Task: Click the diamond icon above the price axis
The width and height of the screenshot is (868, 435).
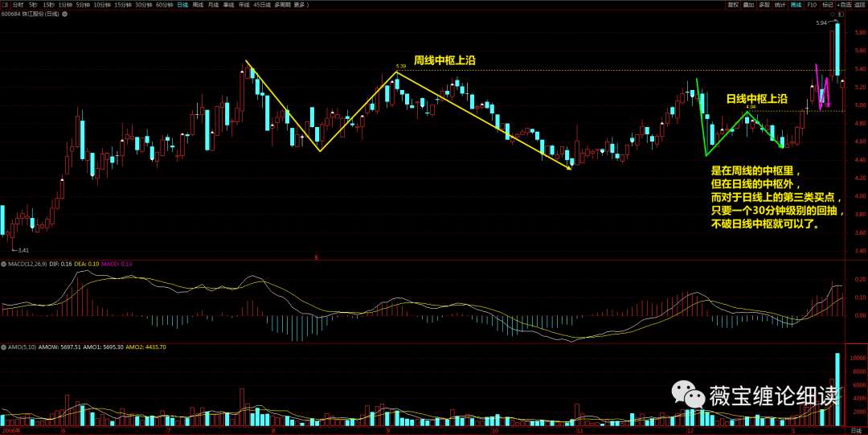Action: [x=833, y=14]
